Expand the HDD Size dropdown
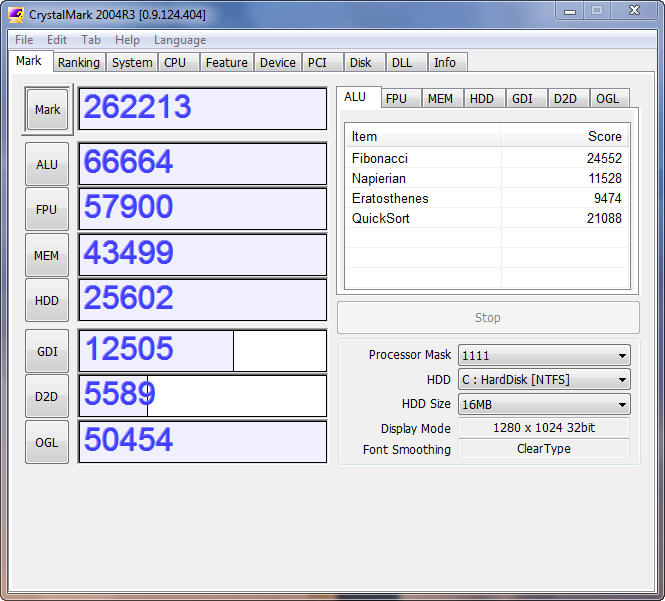 tap(544, 404)
